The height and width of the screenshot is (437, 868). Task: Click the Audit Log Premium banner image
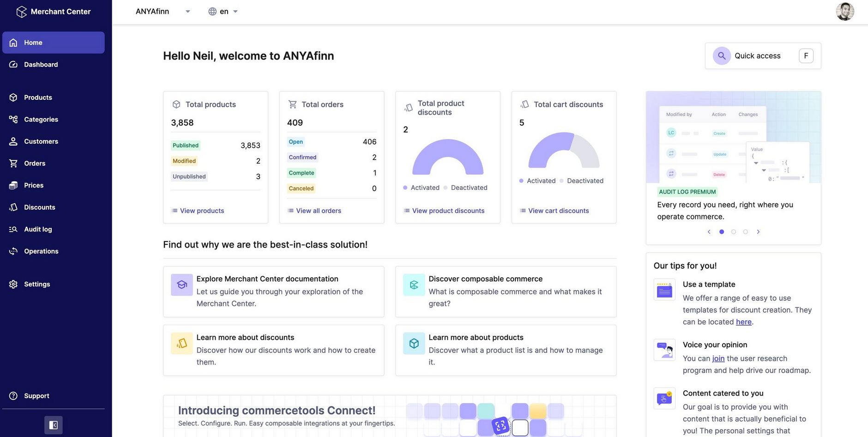(733, 137)
